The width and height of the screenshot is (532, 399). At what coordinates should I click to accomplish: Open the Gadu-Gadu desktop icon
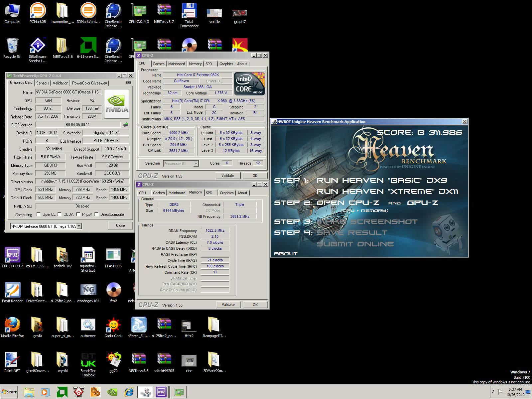tap(113, 328)
